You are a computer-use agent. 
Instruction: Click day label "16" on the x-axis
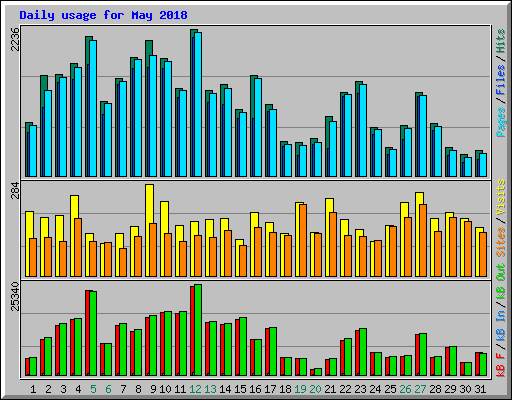pyautogui.click(x=255, y=389)
